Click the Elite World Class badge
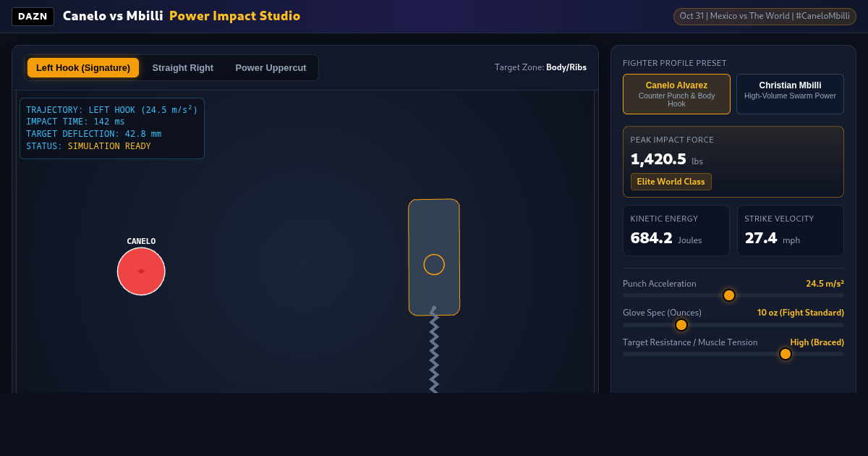Viewport: 868px width, 456px height. [x=671, y=182]
